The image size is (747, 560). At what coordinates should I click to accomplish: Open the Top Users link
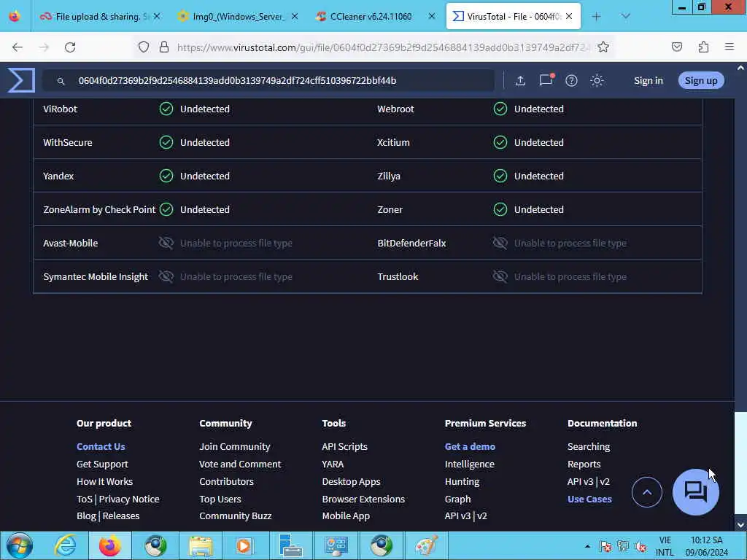[220, 499]
